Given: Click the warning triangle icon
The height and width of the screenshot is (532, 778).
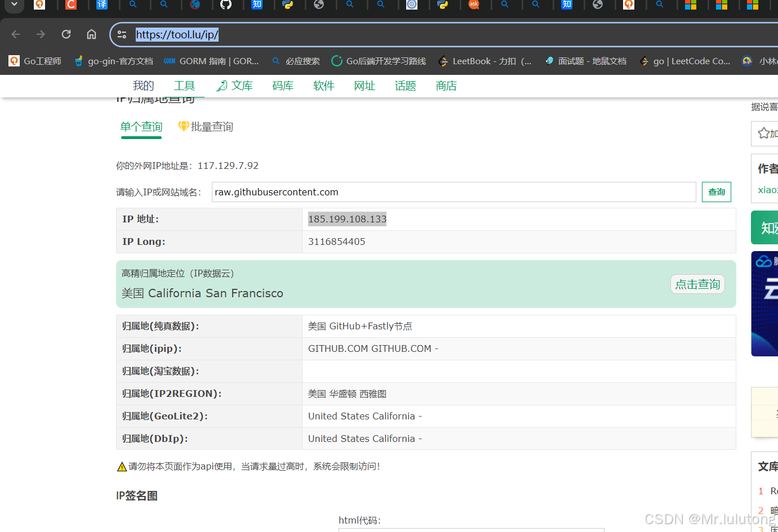Looking at the screenshot, I should [x=122, y=467].
